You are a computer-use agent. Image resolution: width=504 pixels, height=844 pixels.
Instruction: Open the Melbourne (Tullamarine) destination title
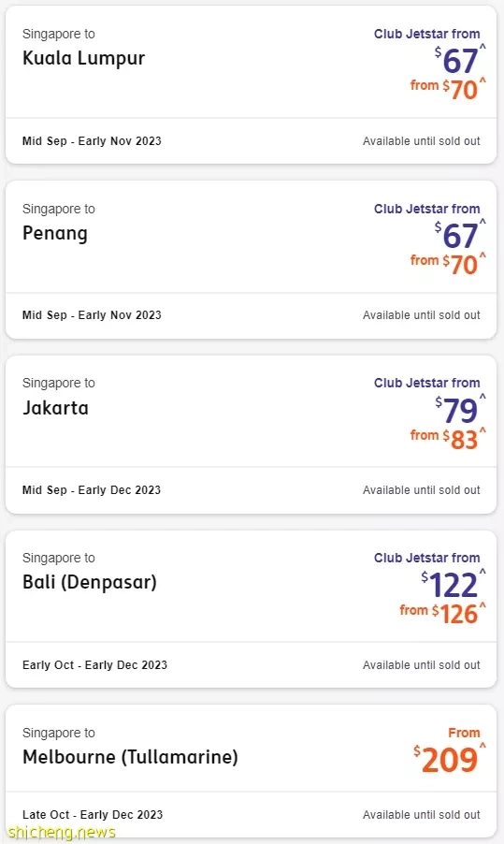130,757
